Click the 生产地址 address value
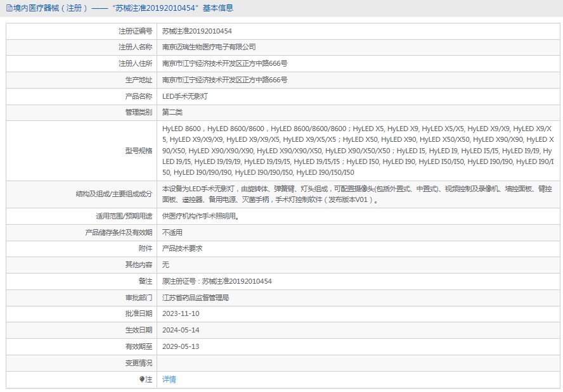Viewport: 563px width, 392px height. point(225,80)
